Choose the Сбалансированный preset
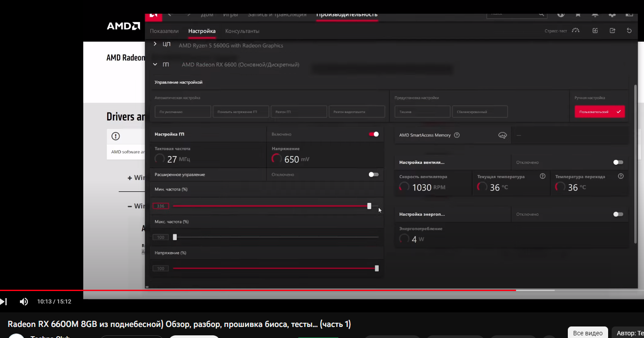644x338 pixels. [480, 112]
